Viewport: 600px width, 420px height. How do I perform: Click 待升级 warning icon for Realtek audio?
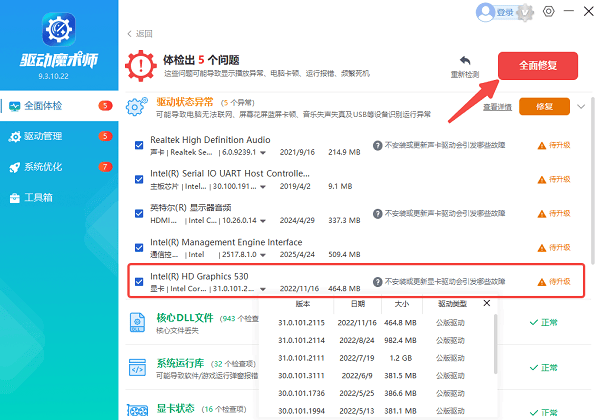click(541, 145)
